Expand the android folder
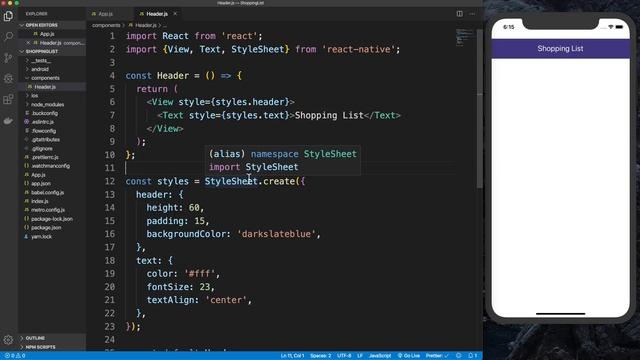The image size is (640, 360). [x=40, y=69]
